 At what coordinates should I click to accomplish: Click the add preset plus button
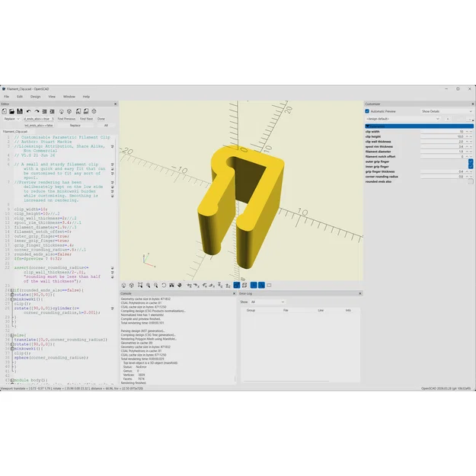pos(448,119)
